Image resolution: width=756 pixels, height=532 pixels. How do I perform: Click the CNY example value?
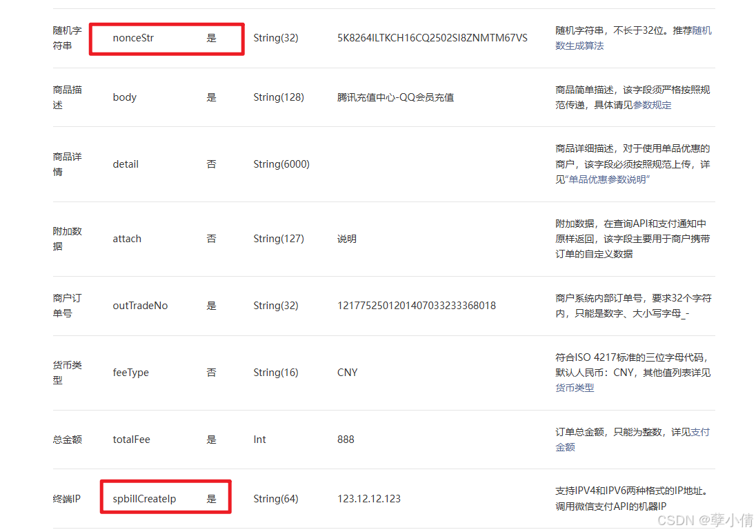(347, 373)
